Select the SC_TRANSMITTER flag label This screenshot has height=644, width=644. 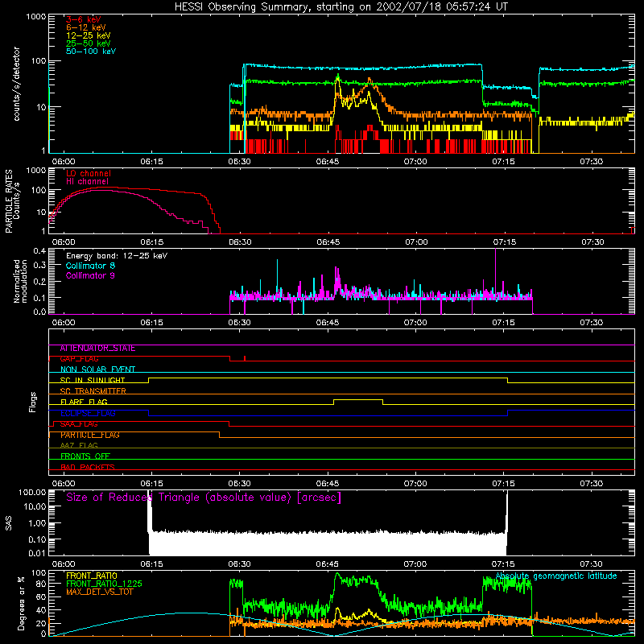(93, 391)
